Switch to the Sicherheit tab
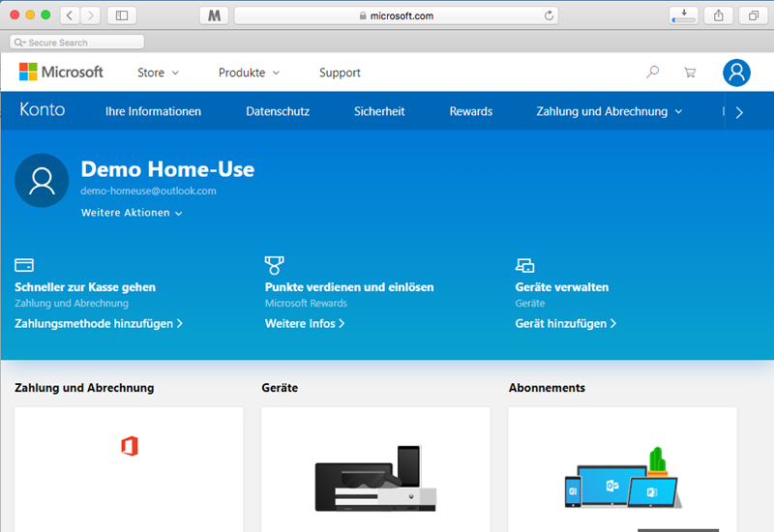This screenshot has width=774, height=532. coord(379,111)
